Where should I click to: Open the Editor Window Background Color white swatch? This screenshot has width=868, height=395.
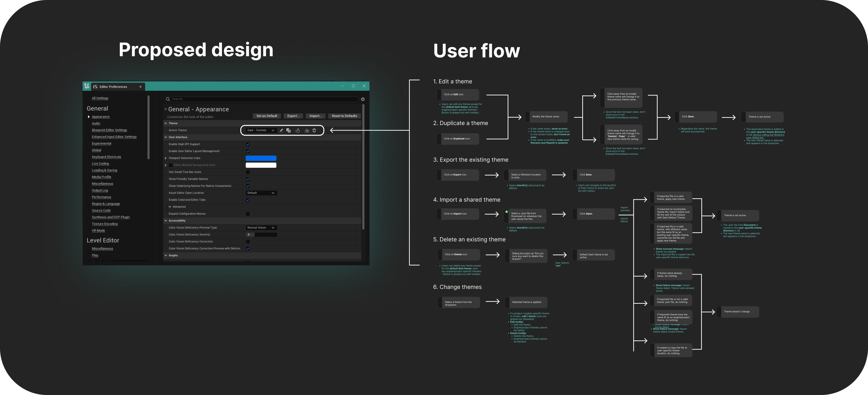[x=261, y=165]
